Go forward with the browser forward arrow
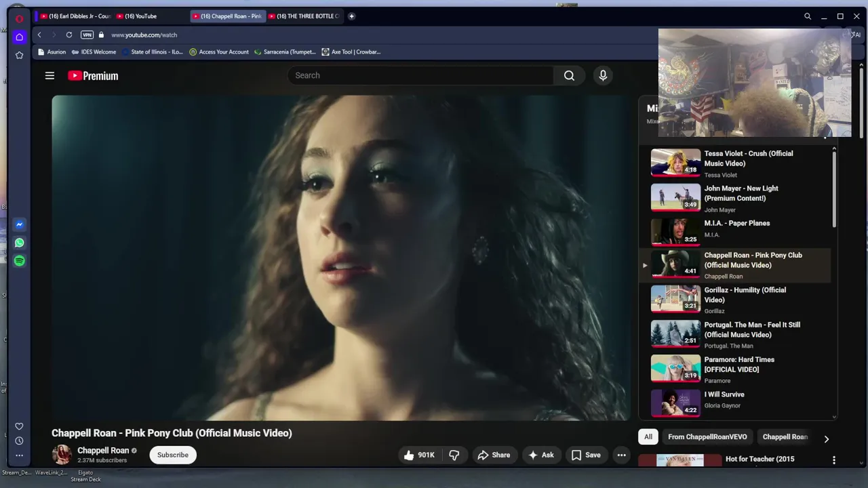The height and width of the screenshot is (488, 868). click(54, 35)
